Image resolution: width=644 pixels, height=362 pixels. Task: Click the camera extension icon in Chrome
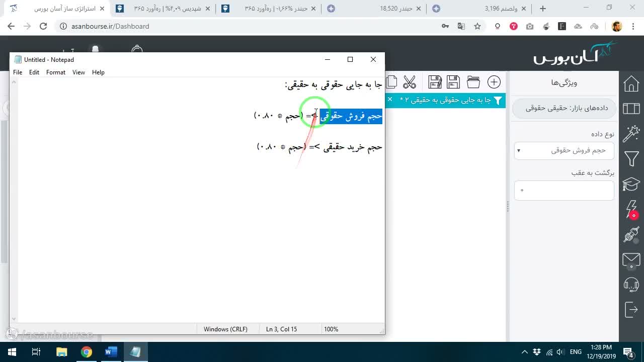click(530, 26)
